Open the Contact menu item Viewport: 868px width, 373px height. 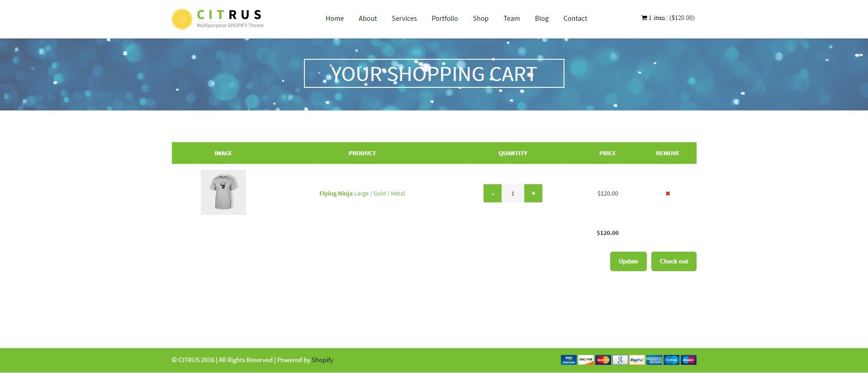(x=575, y=19)
